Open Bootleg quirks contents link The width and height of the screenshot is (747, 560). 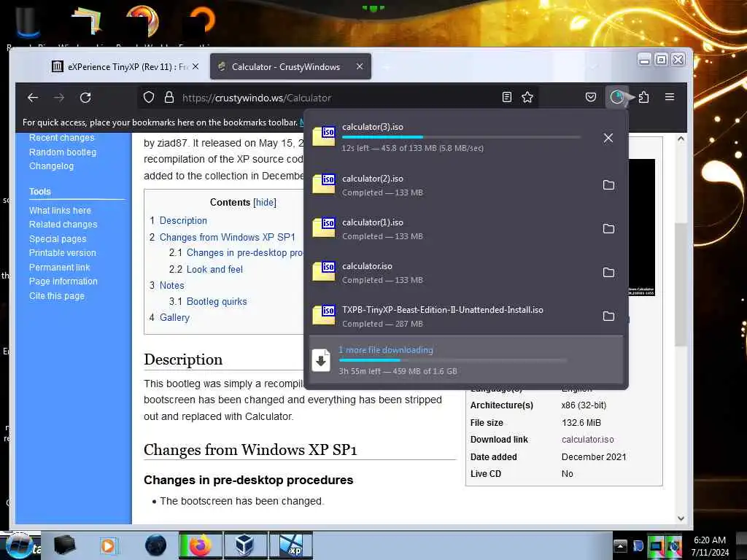[217, 301]
